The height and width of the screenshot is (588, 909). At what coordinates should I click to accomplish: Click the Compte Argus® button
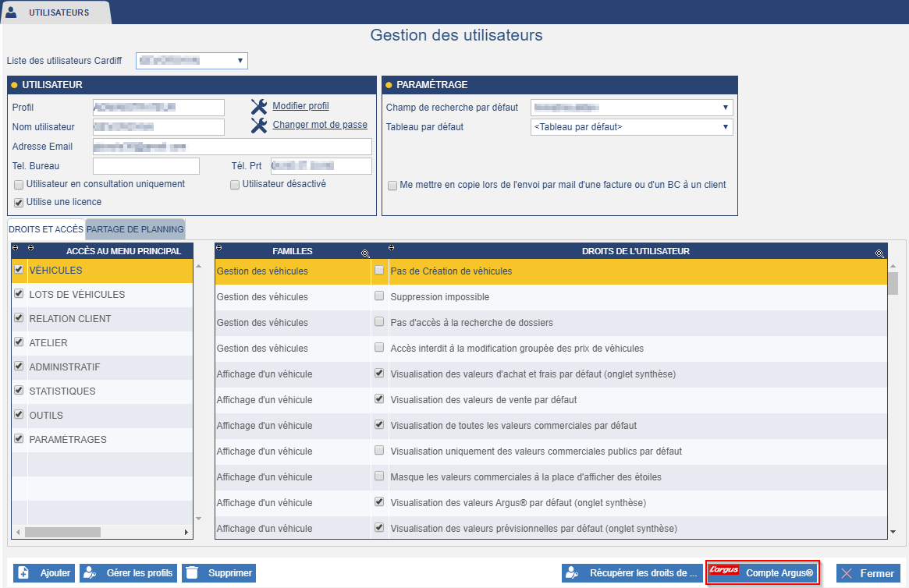pyautogui.click(x=763, y=573)
